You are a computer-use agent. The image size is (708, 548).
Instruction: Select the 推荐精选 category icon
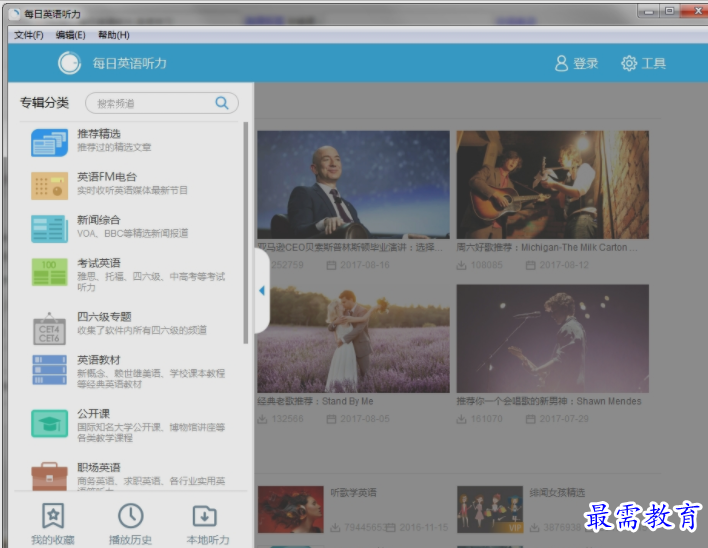(50, 142)
